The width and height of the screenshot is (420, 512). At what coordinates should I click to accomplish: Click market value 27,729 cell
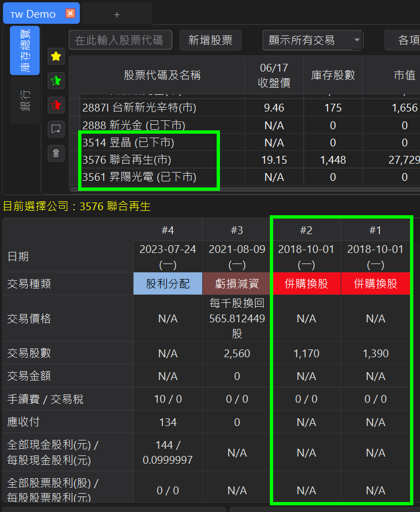coord(391,160)
